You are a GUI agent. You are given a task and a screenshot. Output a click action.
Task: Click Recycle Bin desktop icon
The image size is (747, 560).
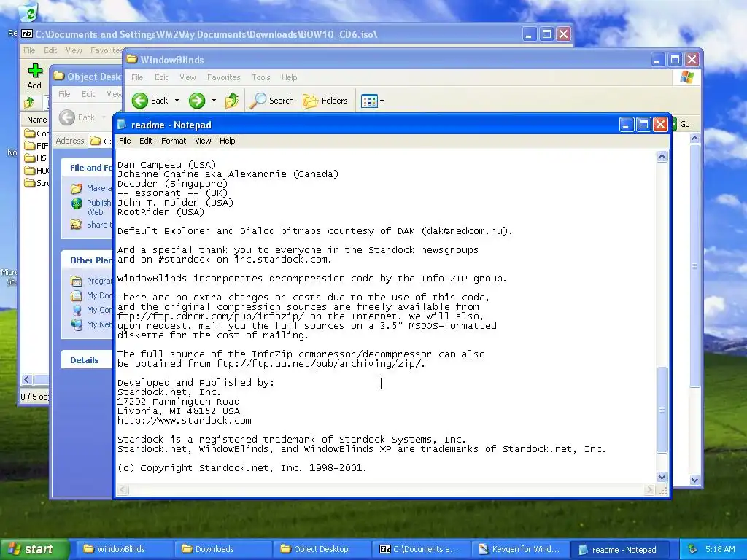click(x=29, y=13)
